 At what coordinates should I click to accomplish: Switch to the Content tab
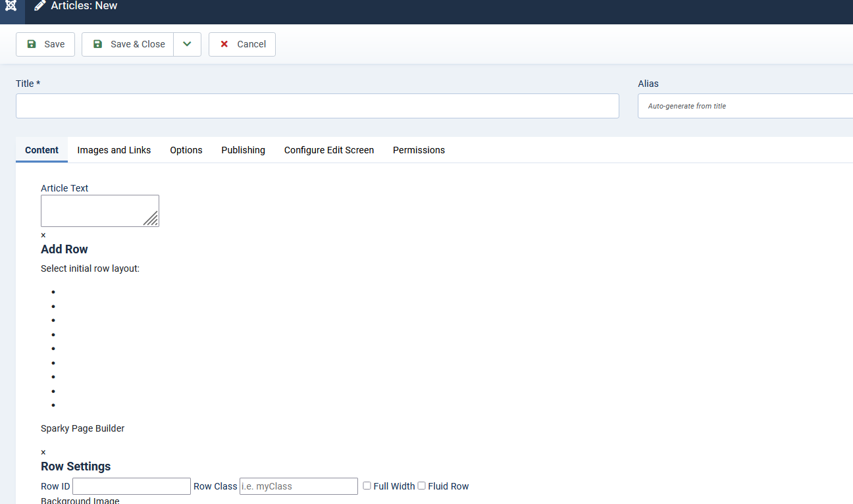coord(42,150)
